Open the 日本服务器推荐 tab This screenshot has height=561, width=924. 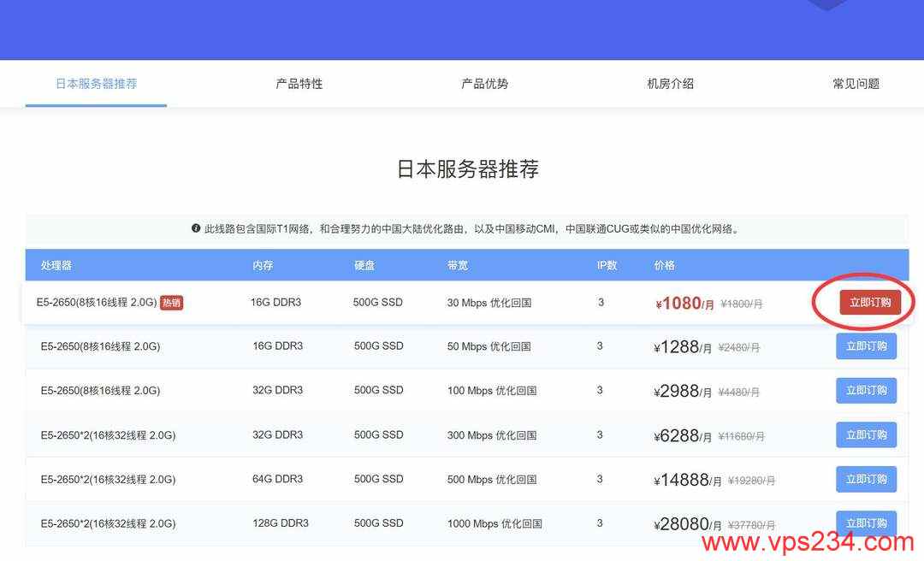tap(96, 84)
